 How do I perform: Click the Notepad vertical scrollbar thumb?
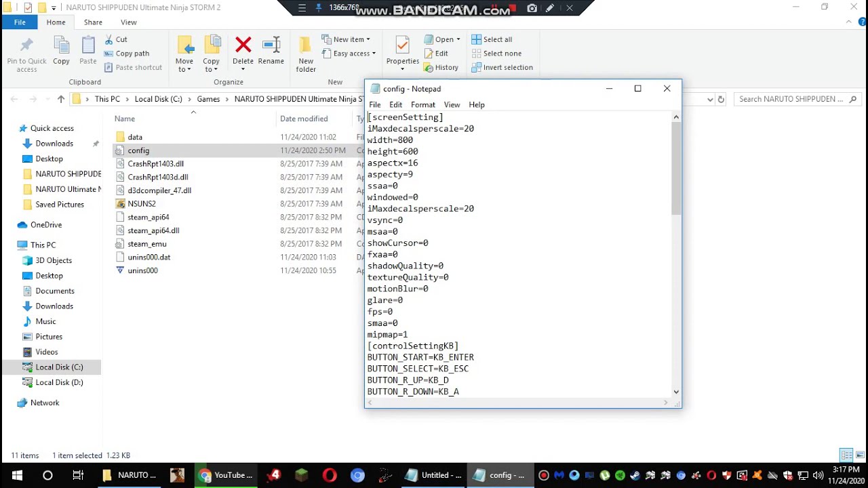point(675,169)
